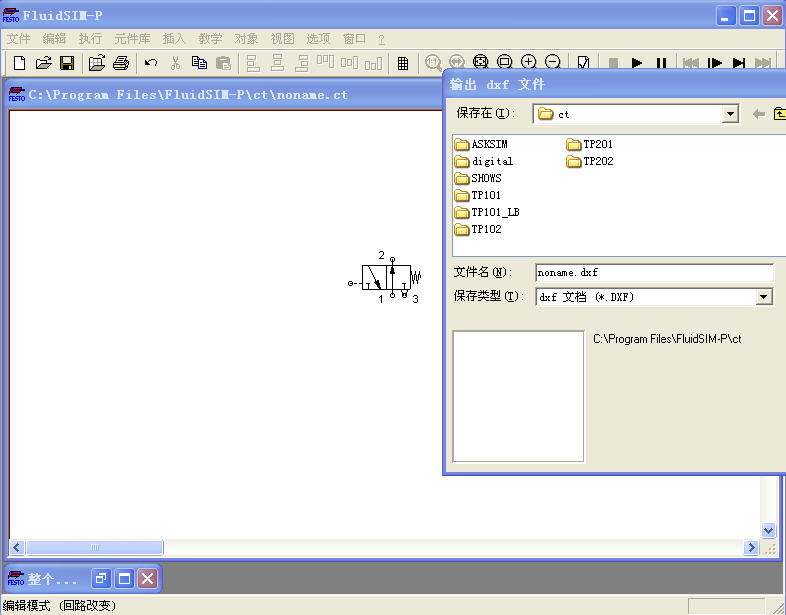Click the open file toolbar icon
Viewport: 786px width, 615px height.
[x=44, y=63]
